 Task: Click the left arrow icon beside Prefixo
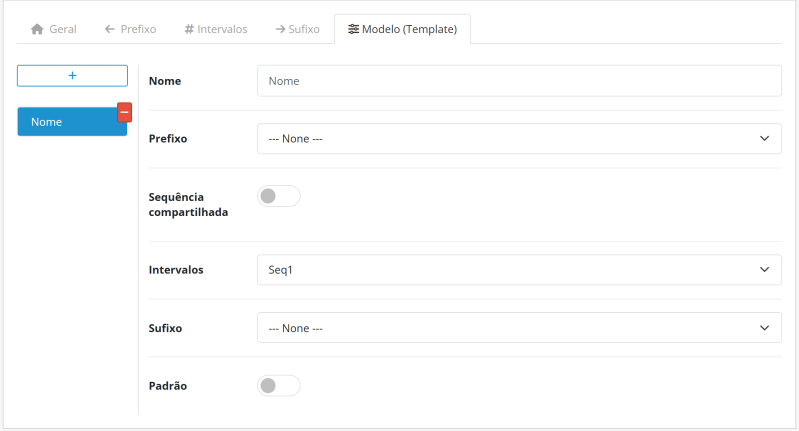(x=109, y=29)
